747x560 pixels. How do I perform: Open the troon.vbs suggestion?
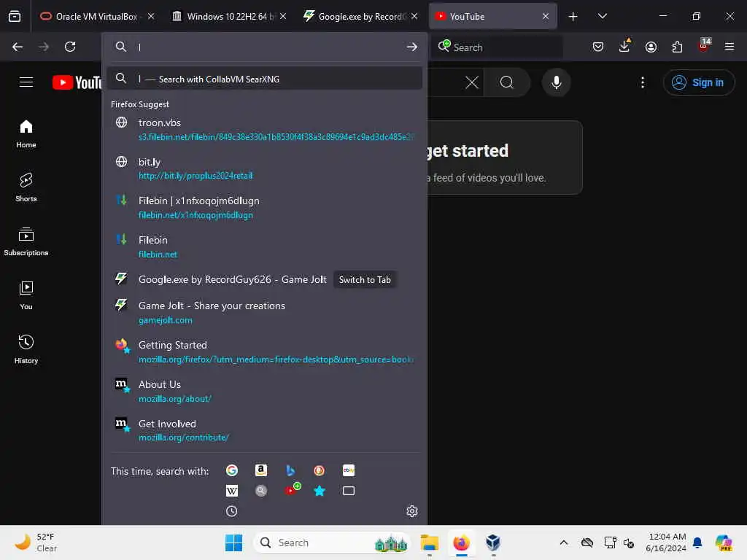tap(264, 130)
